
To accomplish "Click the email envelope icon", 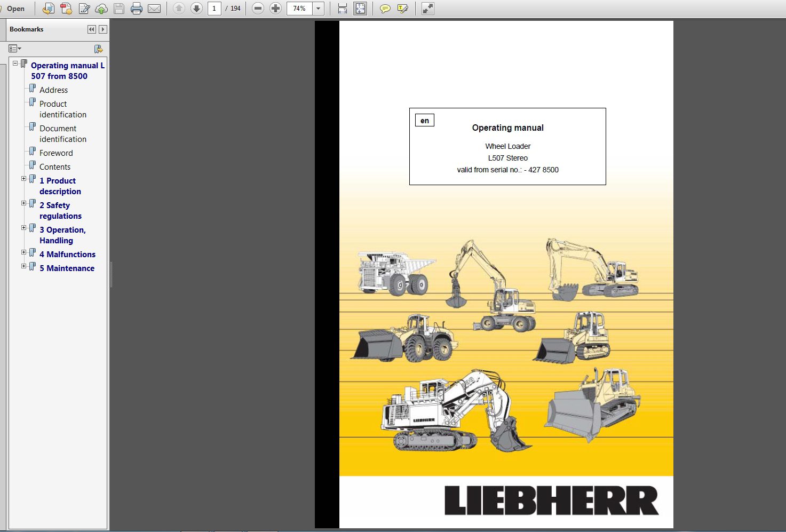I will 154,9.
